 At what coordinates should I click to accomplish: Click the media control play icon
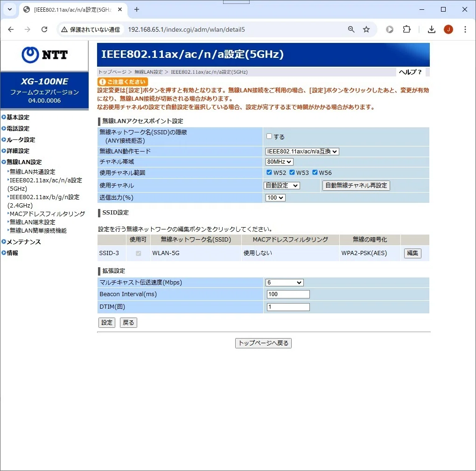click(390, 29)
